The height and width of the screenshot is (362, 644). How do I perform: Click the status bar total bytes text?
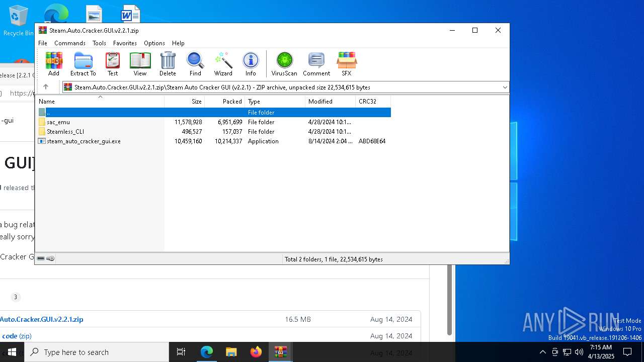pyautogui.click(x=334, y=259)
